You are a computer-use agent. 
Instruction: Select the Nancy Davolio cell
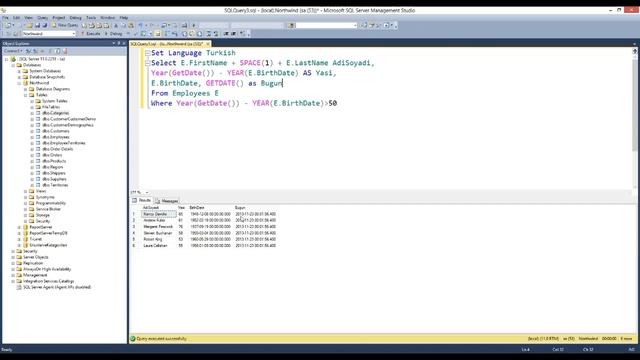coord(159,214)
